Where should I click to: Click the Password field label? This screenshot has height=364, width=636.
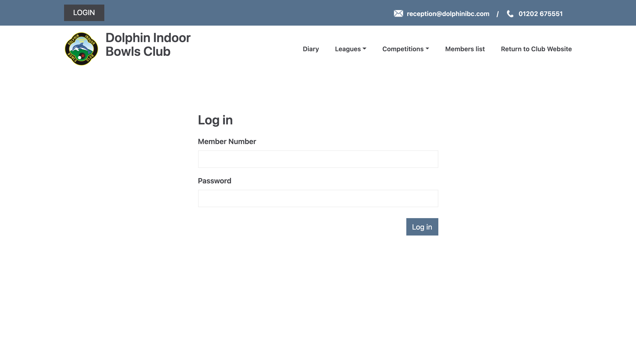pos(214,181)
